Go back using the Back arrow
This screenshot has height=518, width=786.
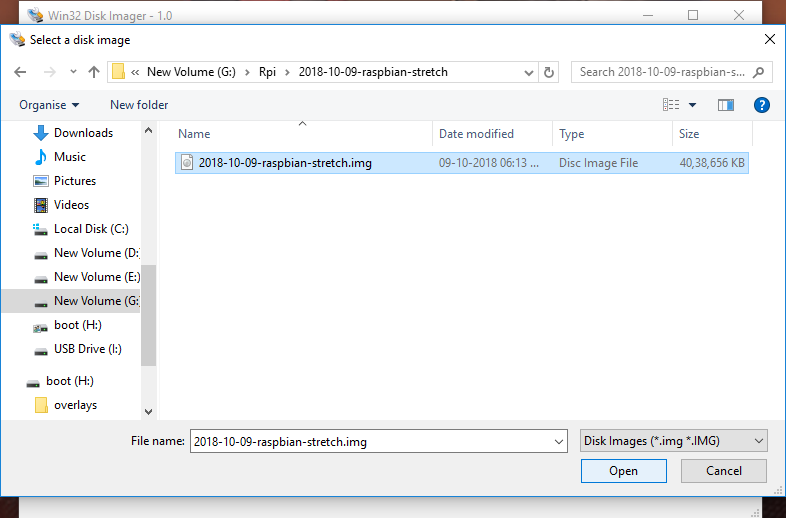click(20, 72)
